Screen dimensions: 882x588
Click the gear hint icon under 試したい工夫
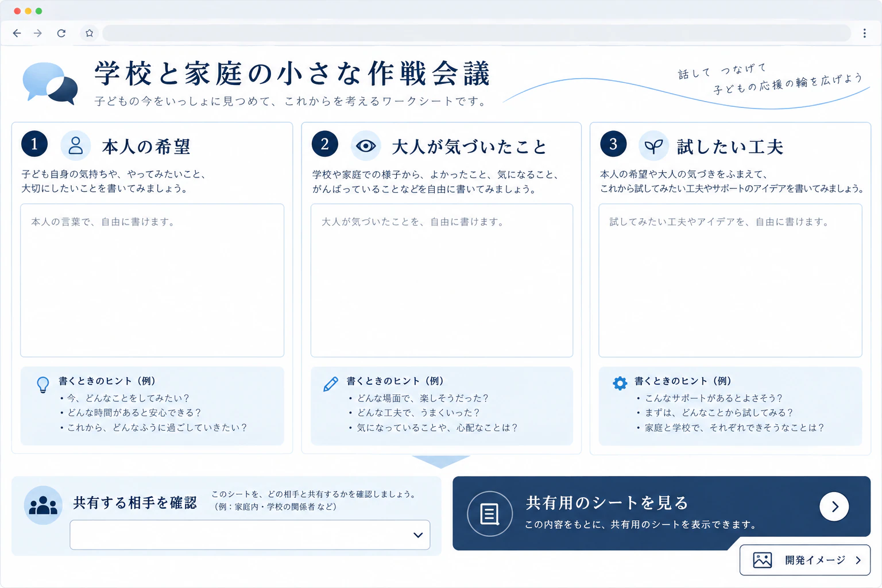tap(620, 383)
